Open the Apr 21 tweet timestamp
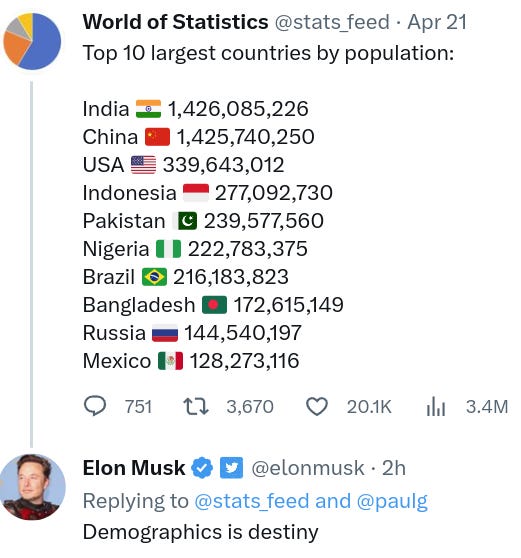The width and height of the screenshot is (521, 558). pos(437,22)
